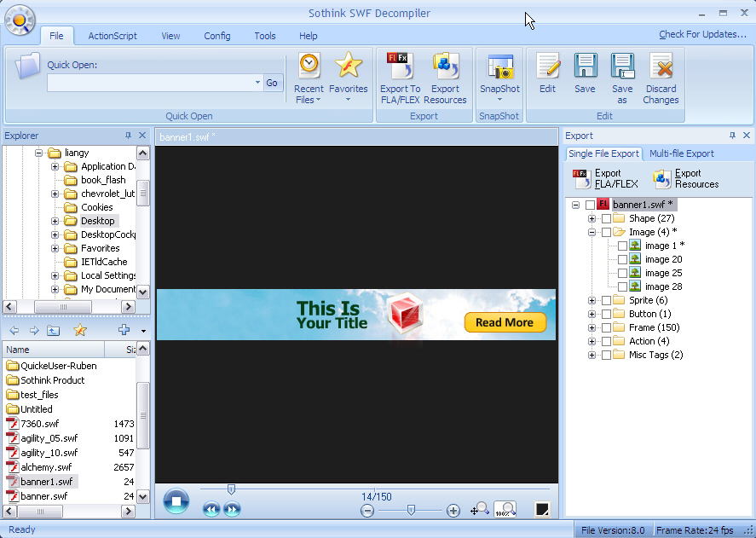Open the ActionScript ribbon tab

click(113, 36)
